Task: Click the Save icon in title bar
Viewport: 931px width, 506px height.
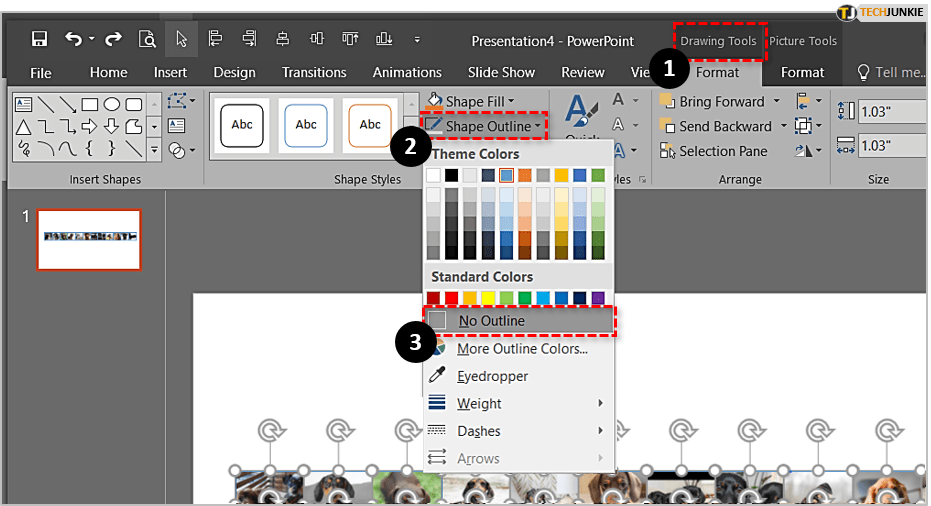Action: coord(40,40)
